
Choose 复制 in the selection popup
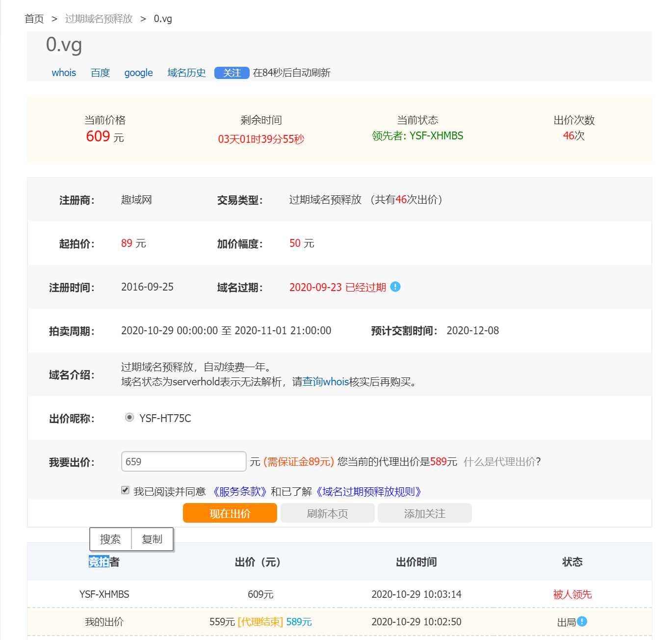click(x=152, y=539)
